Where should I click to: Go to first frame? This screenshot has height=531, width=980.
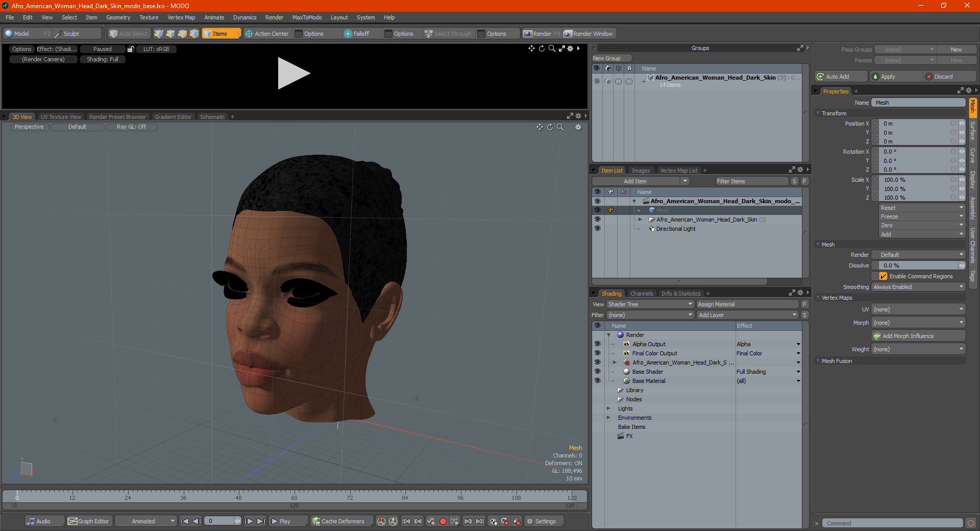[x=185, y=521]
